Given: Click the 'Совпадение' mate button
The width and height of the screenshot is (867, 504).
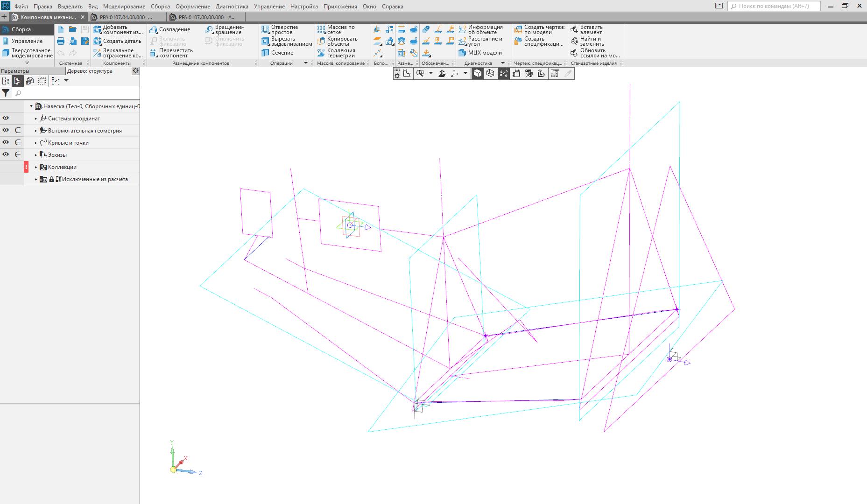Looking at the screenshot, I should (170, 29).
